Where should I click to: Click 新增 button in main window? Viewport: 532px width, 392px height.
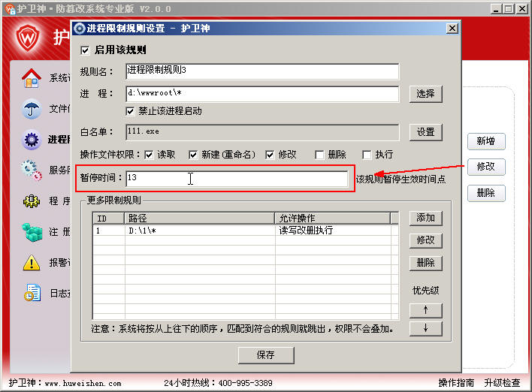tap(486, 141)
